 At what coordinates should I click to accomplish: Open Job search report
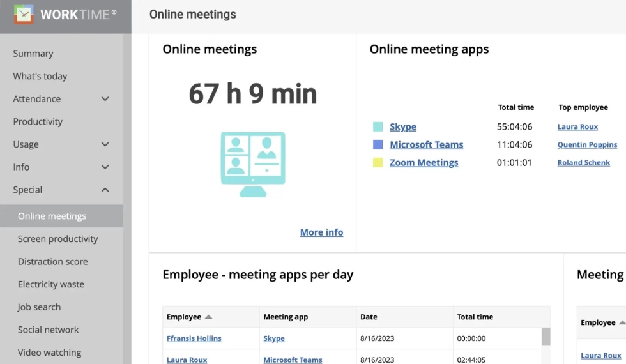tap(39, 307)
